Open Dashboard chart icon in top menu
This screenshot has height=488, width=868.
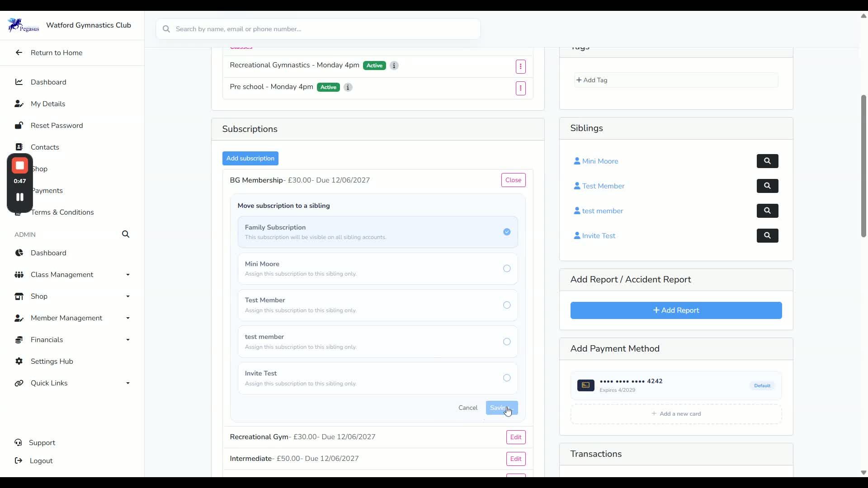(x=19, y=82)
